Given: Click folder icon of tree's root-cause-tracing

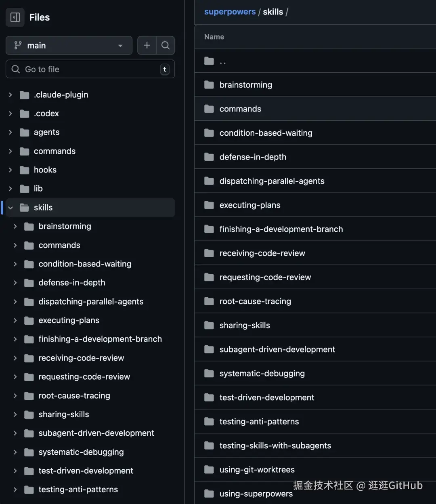Looking at the screenshot, I should coord(29,396).
